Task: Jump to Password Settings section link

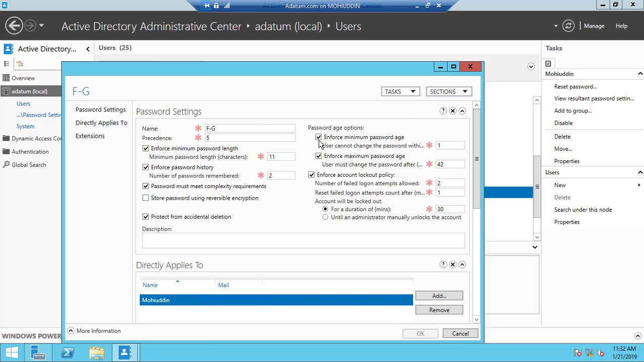Action: pos(101,110)
